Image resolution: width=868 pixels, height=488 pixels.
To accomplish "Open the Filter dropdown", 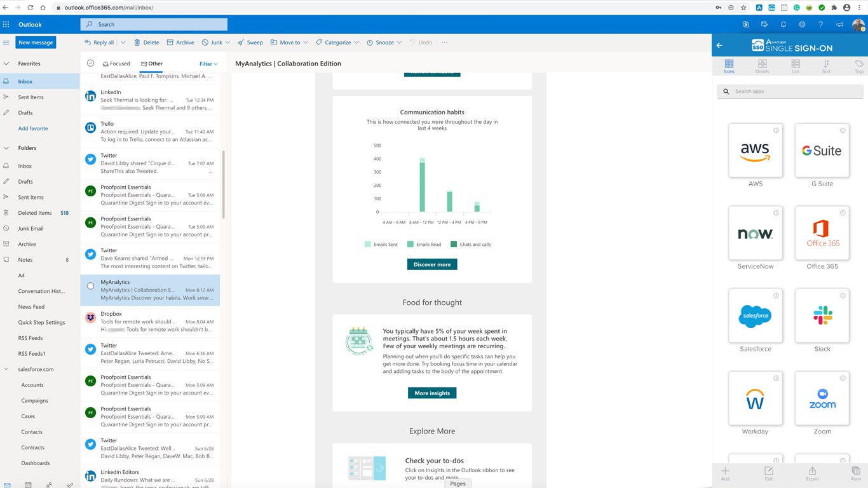I will click(x=208, y=64).
